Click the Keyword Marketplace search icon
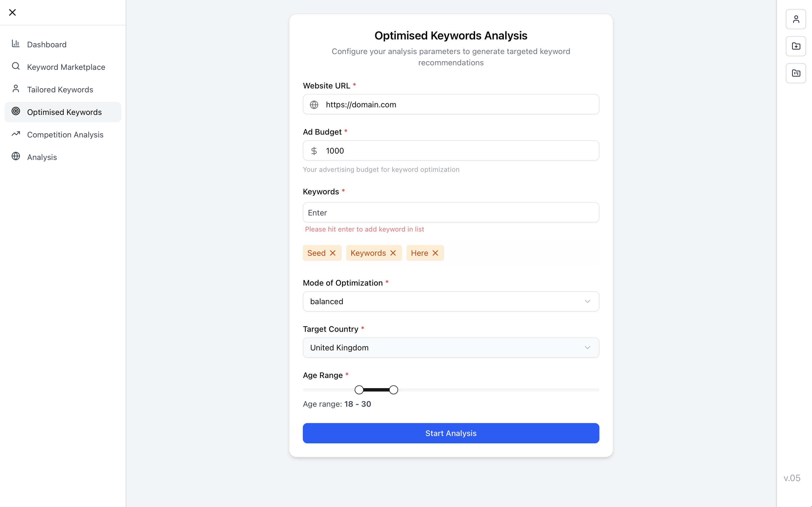The height and width of the screenshot is (507, 812). coord(16,66)
